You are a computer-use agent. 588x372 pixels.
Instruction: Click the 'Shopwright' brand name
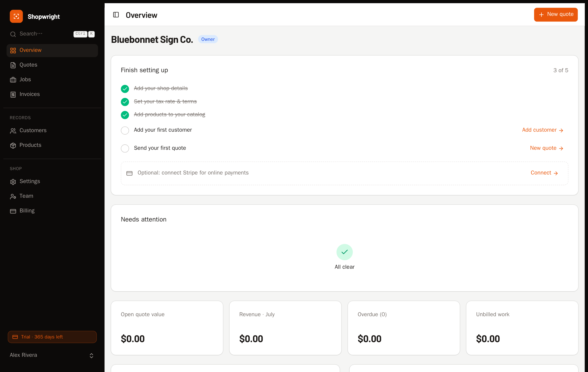pyautogui.click(x=44, y=17)
